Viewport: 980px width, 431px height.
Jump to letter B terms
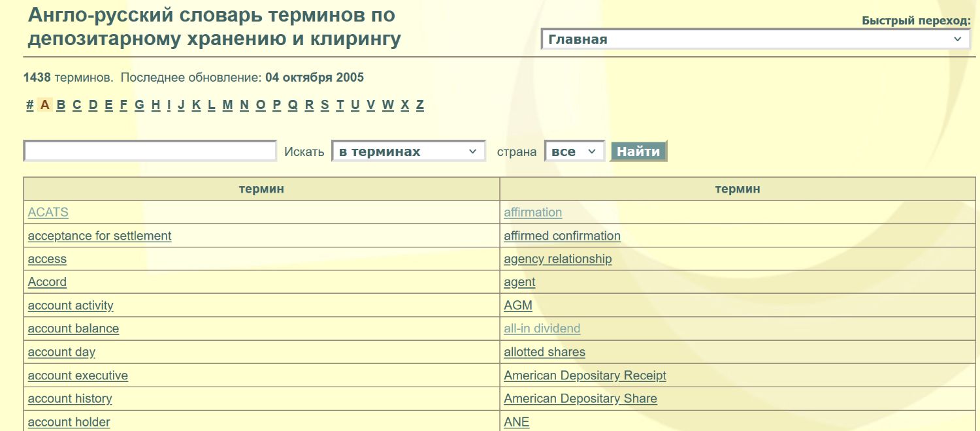(61, 104)
